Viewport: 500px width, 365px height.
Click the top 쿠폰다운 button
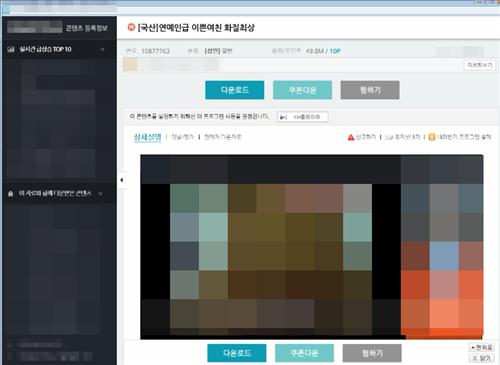tap(302, 90)
